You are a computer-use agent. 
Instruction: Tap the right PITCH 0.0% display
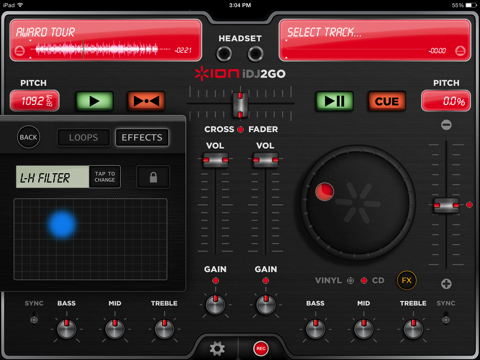tap(446, 101)
